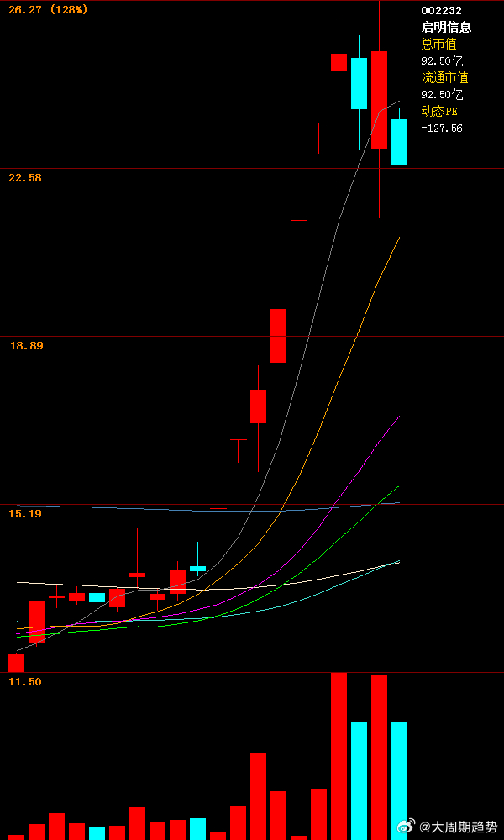
Task: Click the 26.27 (128%) price label
Action: (x=48, y=9)
